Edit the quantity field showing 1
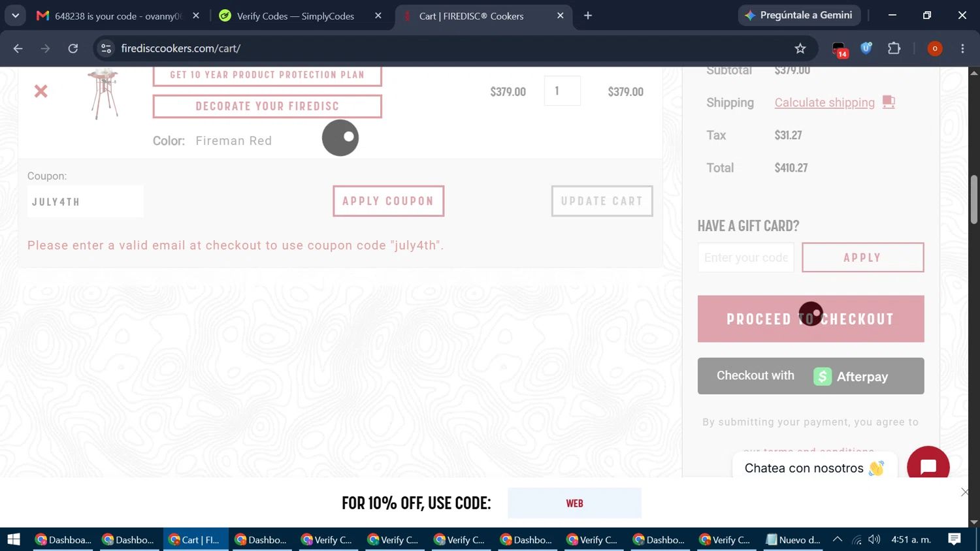The height and width of the screenshot is (551, 980). 563,91
